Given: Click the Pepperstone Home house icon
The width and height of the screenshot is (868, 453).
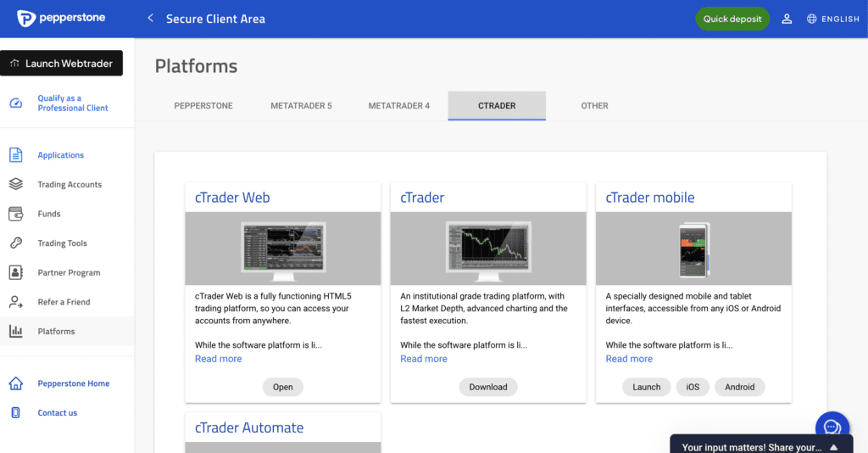Looking at the screenshot, I should coord(16,383).
